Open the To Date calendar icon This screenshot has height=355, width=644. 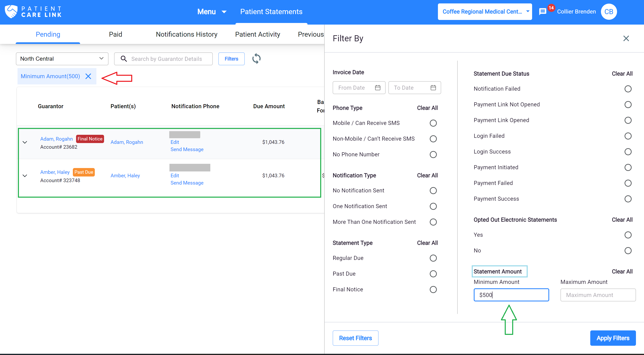(433, 88)
